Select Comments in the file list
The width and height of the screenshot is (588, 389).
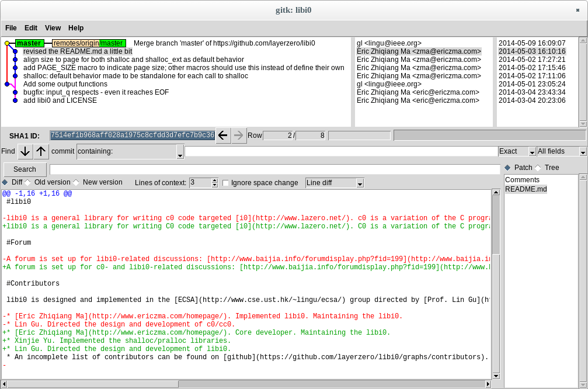pos(522,180)
